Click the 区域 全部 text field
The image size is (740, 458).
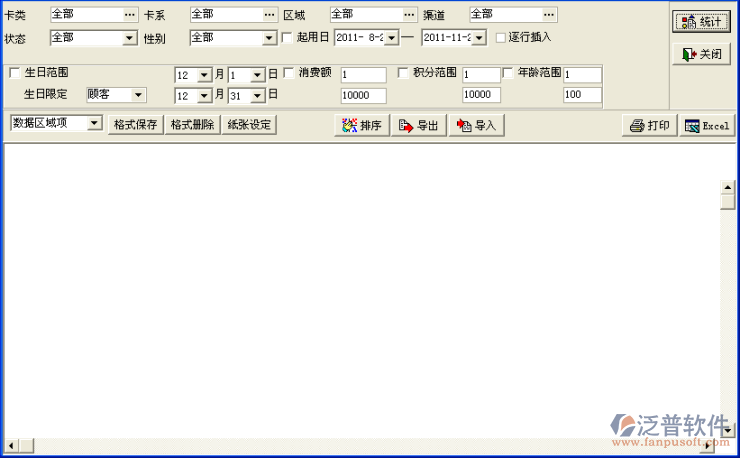[x=366, y=15]
